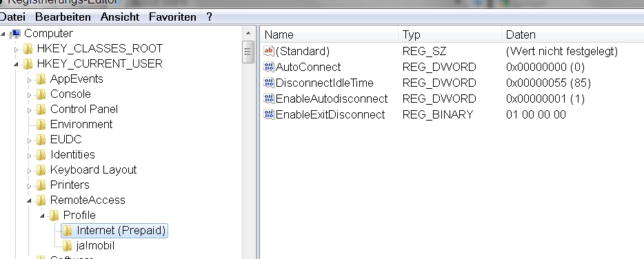Viewport: 644px width, 259px height.
Task: Click the Internet (Prepaid) folder icon
Action: point(68,231)
